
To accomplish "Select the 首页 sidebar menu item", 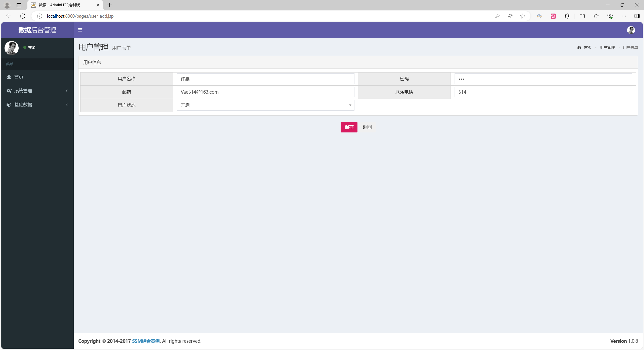I will (37, 77).
